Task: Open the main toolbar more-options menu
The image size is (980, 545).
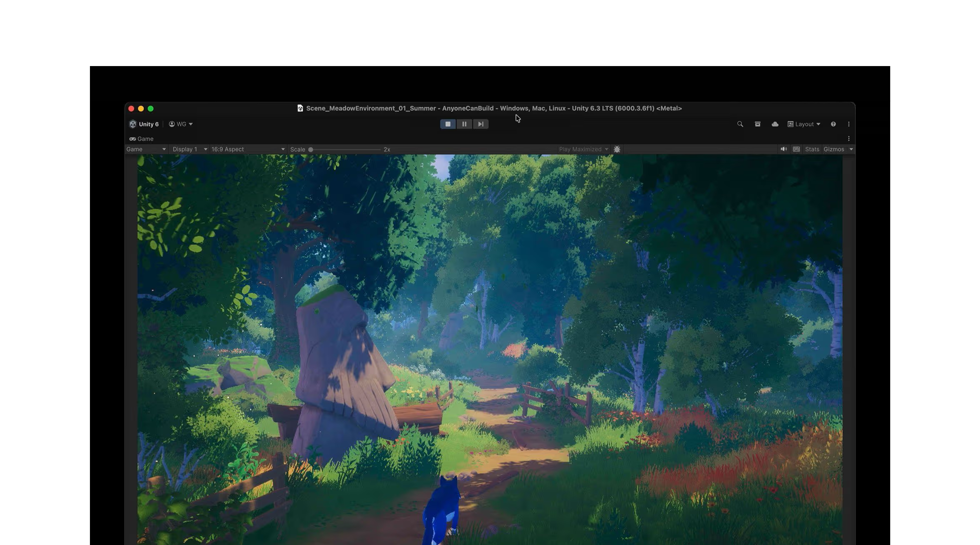Action: coord(849,124)
